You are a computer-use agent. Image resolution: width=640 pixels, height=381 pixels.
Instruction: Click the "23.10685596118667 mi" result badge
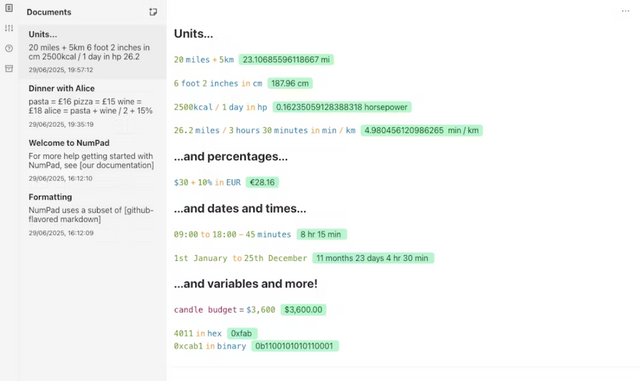[286, 60]
